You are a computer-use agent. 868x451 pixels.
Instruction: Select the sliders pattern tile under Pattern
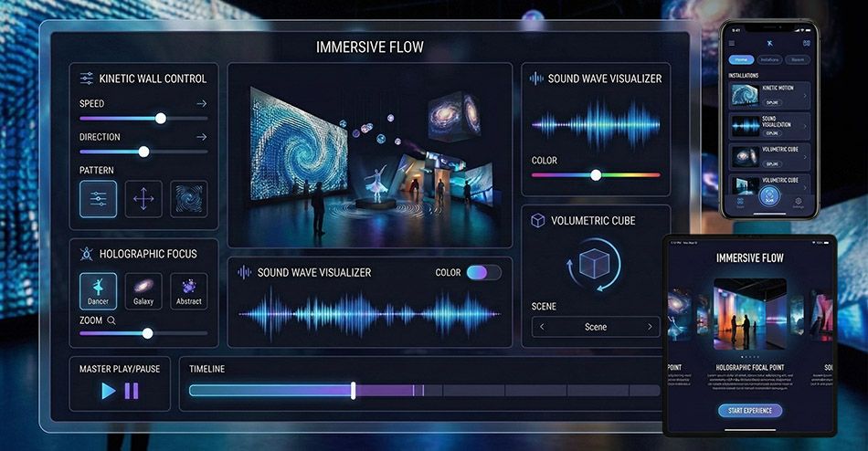(98, 199)
